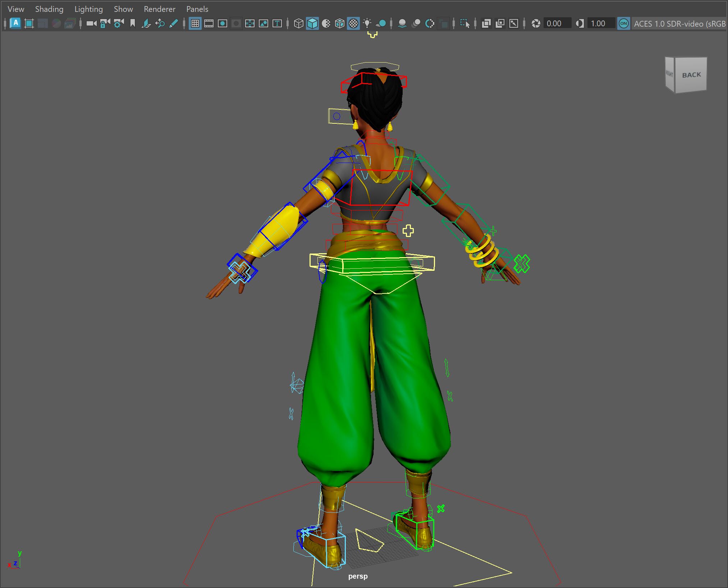Toggle the viewport Grid display button

195,24
